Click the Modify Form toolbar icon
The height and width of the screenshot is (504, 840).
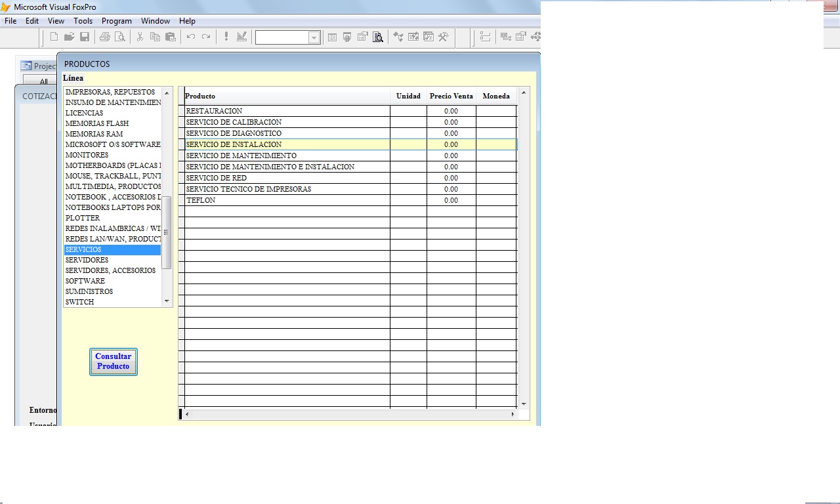pyautogui.click(x=241, y=37)
